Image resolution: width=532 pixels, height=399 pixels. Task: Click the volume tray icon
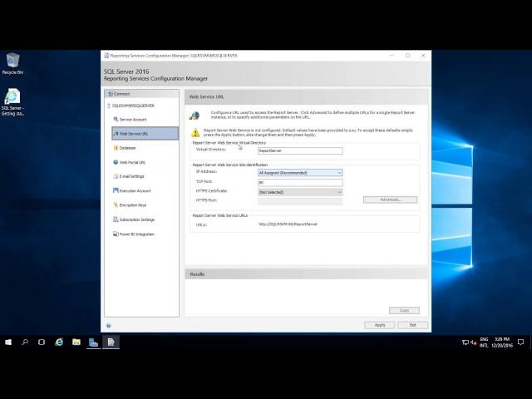(x=473, y=342)
